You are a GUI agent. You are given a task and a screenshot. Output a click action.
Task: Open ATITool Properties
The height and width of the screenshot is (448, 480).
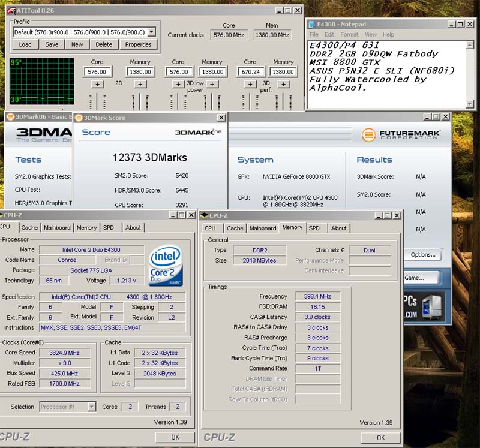pos(138,44)
